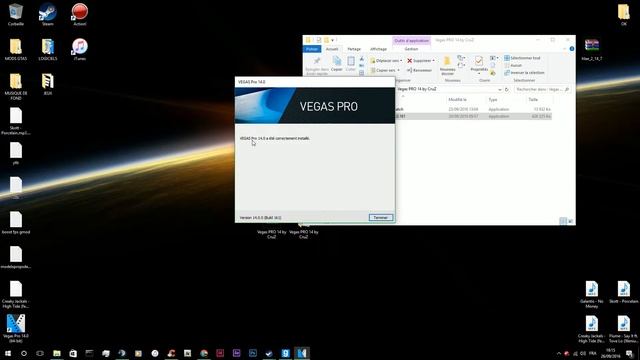
Task: Open the Fichier tab in Explorer window
Action: [x=312, y=49]
